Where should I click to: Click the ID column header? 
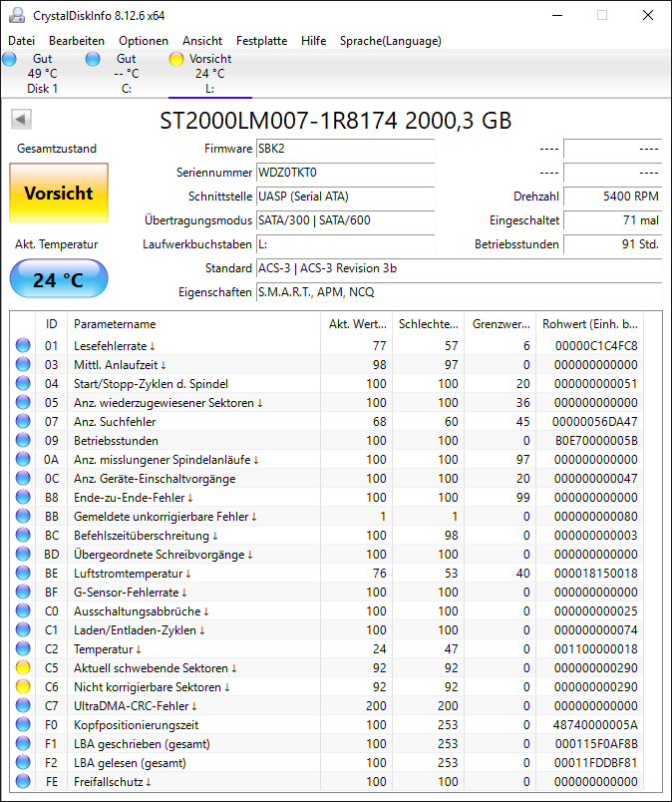coord(51,324)
